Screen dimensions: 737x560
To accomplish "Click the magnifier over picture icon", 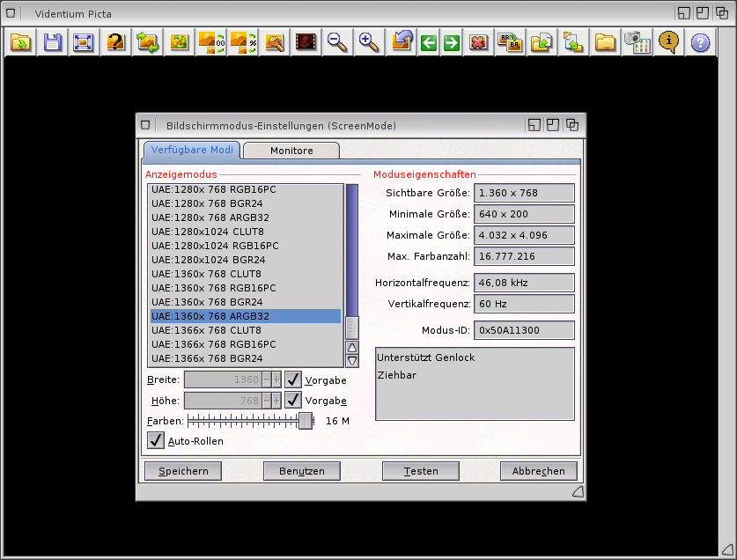I will click(x=275, y=42).
